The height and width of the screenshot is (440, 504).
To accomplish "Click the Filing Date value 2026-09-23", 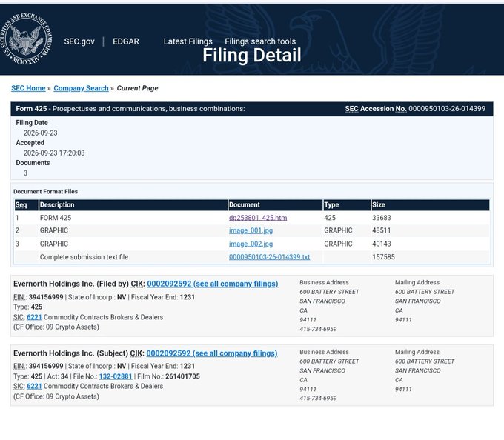I will (x=41, y=133).
